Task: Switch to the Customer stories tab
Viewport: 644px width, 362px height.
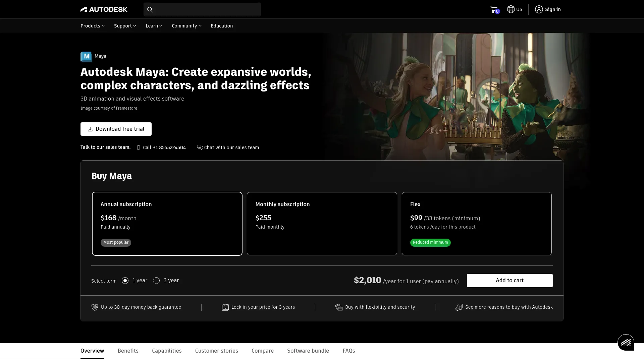Action: pyautogui.click(x=217, y=351)
